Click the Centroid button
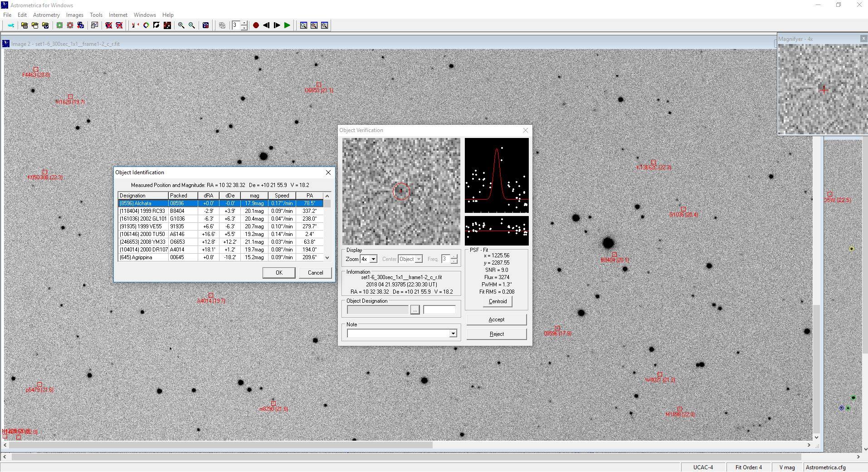Viewport: 868px width, 472px height. [x=497, y=301]
